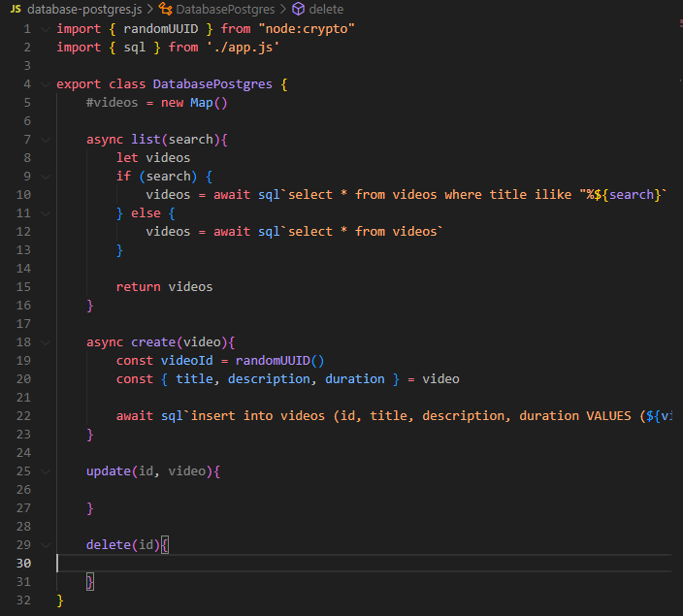This screenshot has width=683, height=616.
Task: Fold the else block at line 11
Action: tap(46, 213)
